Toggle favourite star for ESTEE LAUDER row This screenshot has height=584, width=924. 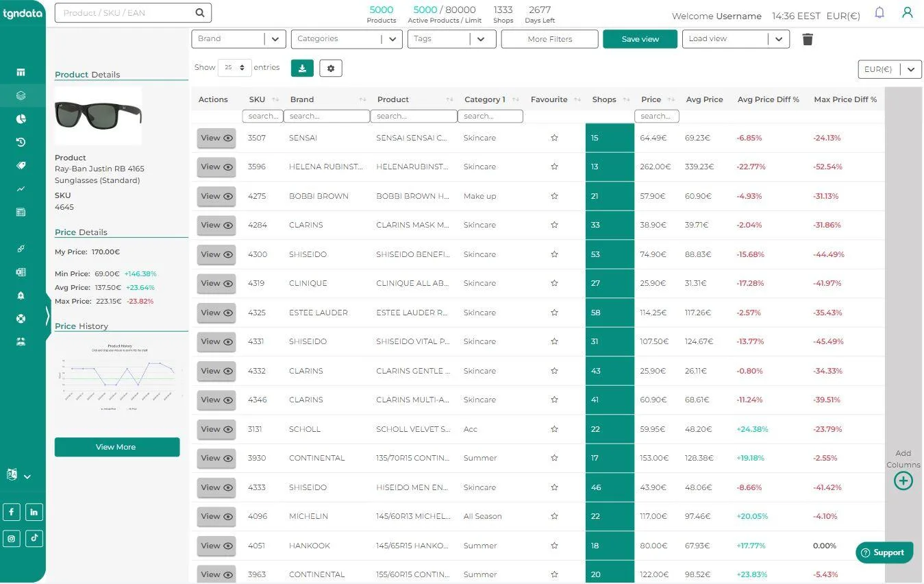[x=554, y=313]
